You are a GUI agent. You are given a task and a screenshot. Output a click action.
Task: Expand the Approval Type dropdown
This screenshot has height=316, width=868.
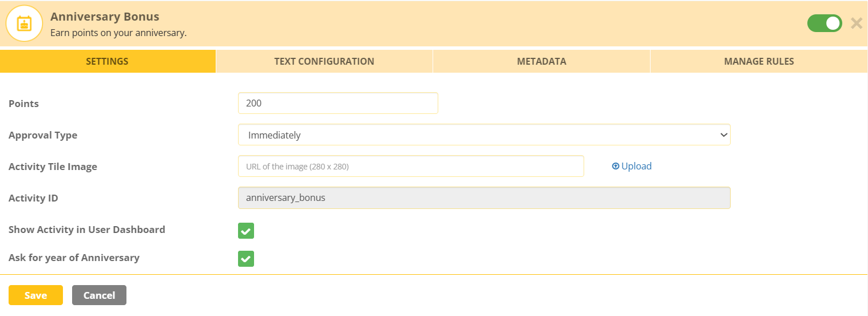[484, 135]
